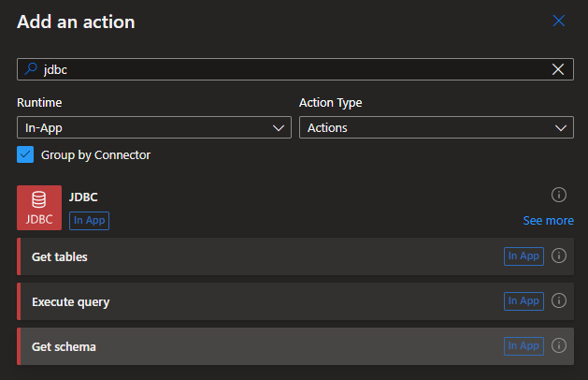Pick the Get schema action
Viewport: 588px width, 380px height.
tap(252, 346)
